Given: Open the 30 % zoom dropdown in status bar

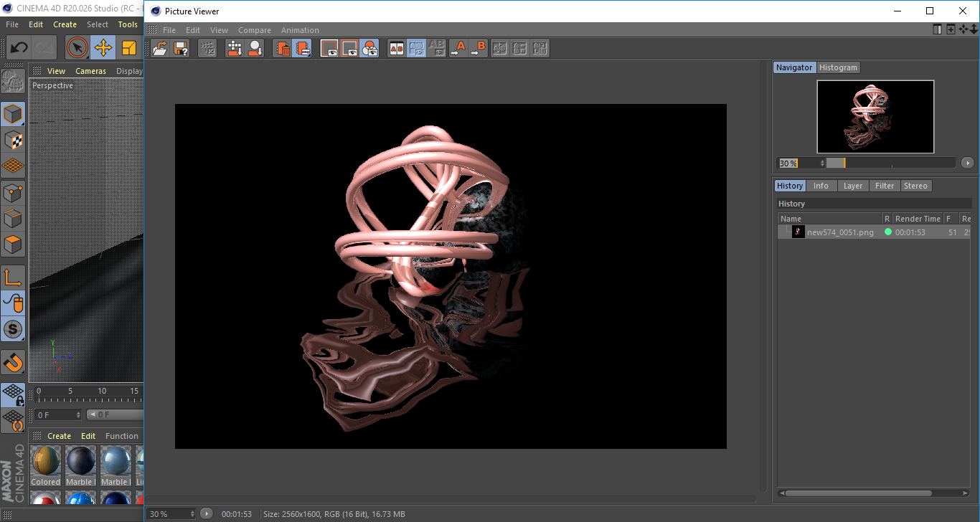Looking at the screenshot, I should pos(171,514).
